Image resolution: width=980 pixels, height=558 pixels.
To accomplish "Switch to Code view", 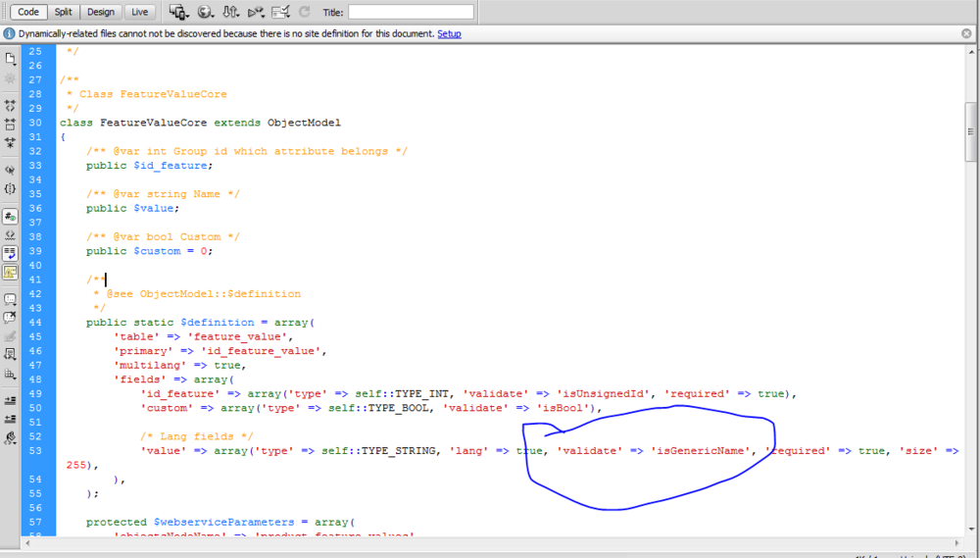I will coord(28,12).
